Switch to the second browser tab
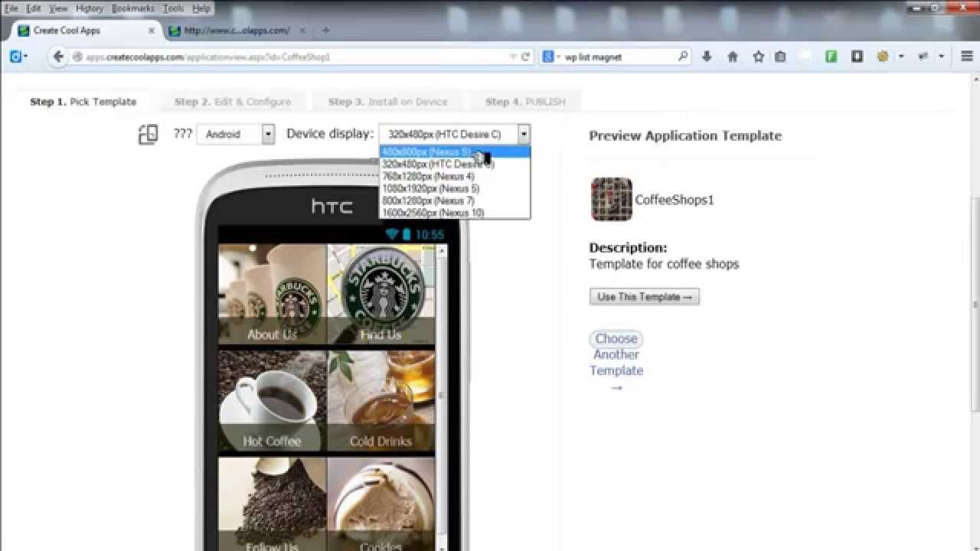 point(236,31)
